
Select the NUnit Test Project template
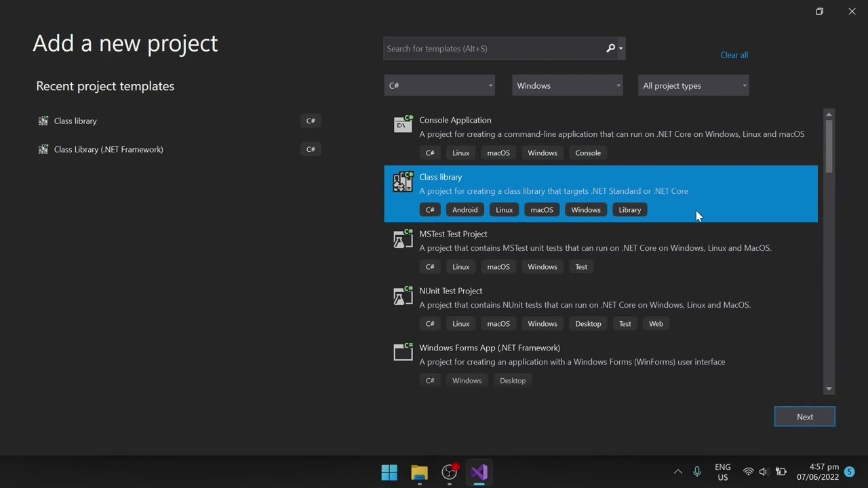601,308
